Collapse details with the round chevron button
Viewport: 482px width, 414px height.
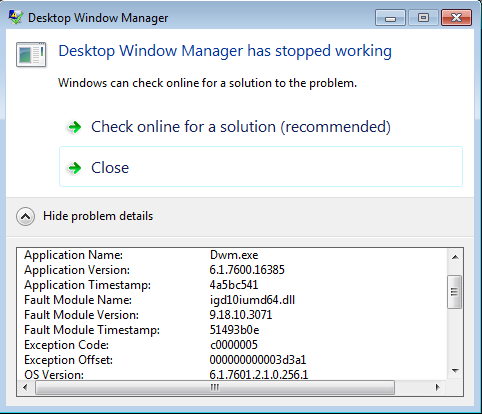pos(25,217)
